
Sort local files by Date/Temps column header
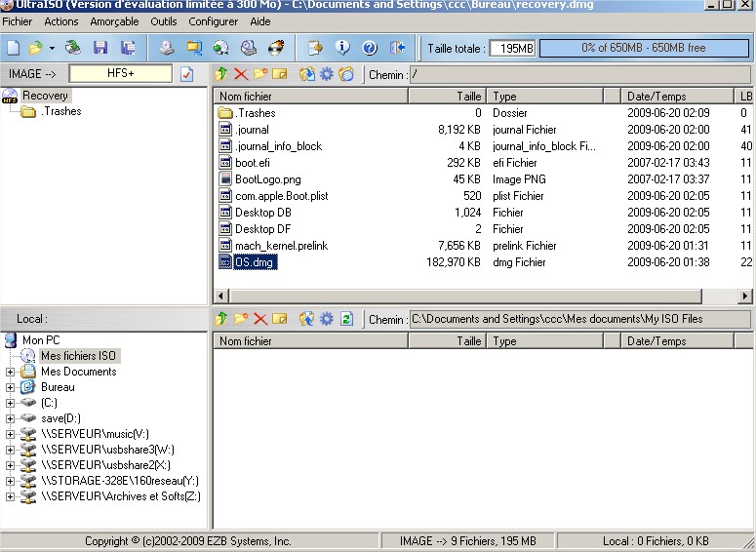[677, 341]
